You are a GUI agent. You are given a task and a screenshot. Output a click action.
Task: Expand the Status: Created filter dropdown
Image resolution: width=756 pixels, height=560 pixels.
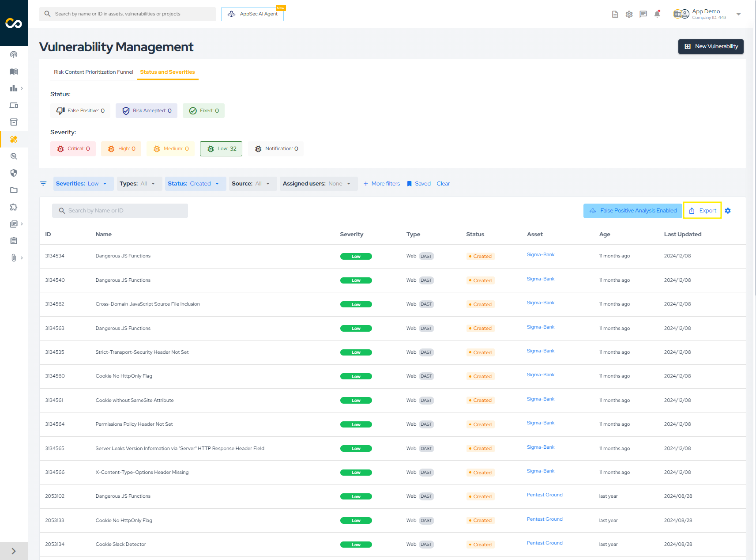(x=195, y=184)
